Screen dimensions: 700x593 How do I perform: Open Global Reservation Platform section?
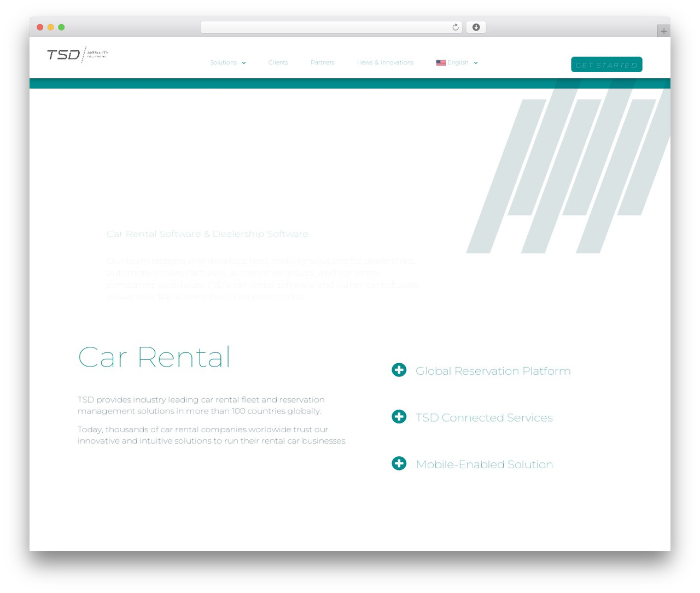pos(493,371)
